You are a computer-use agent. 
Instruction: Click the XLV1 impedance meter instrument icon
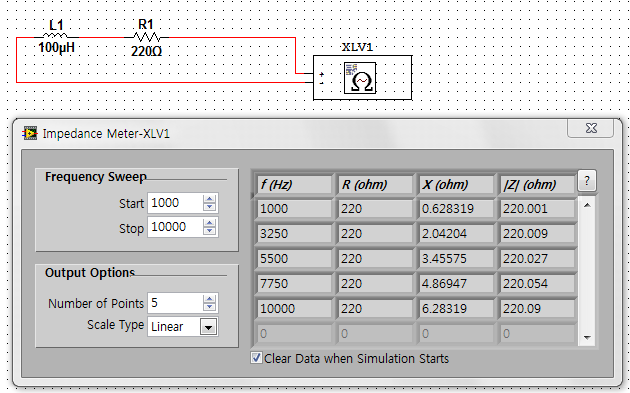[x=360, y=78]
